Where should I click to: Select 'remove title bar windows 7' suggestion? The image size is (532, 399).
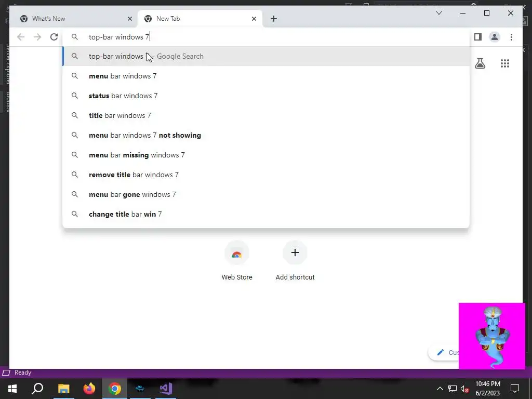pyautogui.click(x=267, y=175)
